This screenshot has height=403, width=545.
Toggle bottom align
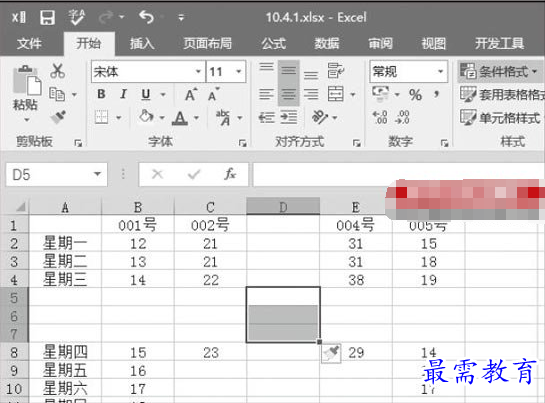(x=311, y=74)
